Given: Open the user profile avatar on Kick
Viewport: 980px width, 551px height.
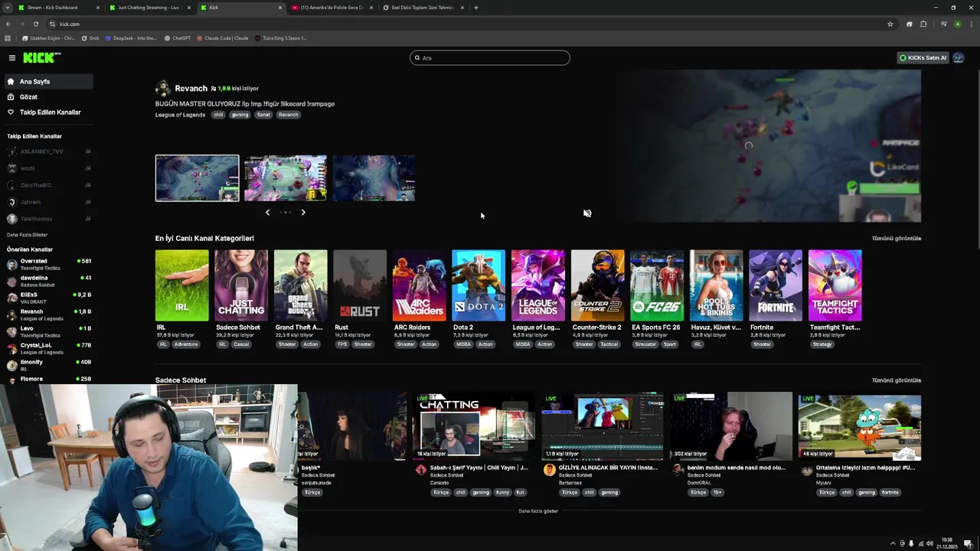Looking at the screenshot, I should pyautogui.click(x=959, y=57).
